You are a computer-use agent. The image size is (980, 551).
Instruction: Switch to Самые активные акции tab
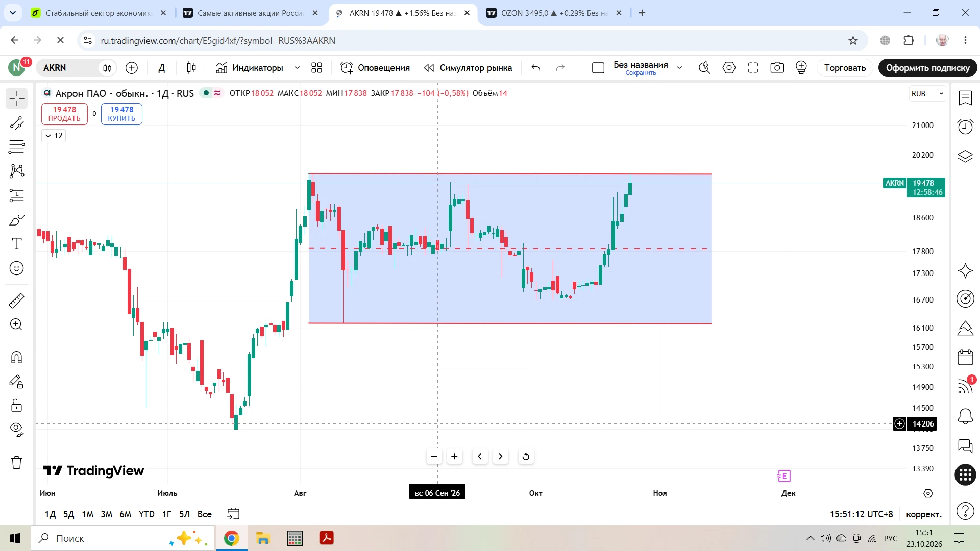pyautogui.click(x=251, y=13)
